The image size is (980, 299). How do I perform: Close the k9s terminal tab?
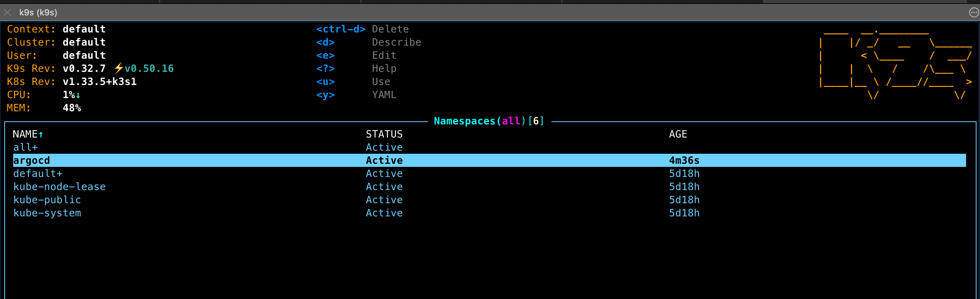pyautogui.click(x=7, y=12)
